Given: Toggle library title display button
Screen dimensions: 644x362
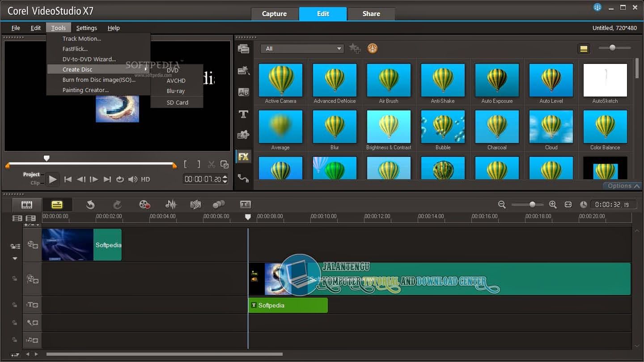Looking at the screenshot, I should [x=584, y=49].
